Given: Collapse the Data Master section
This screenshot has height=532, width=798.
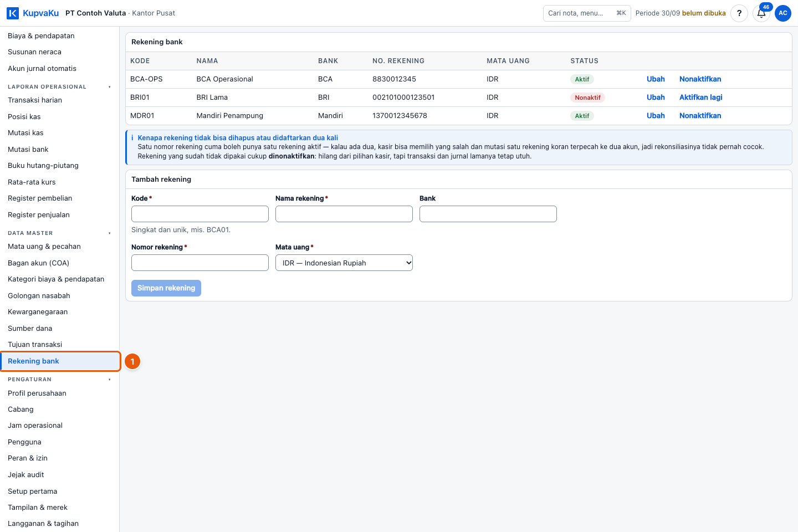Looking at the screenshot, I should coord(59,233).
